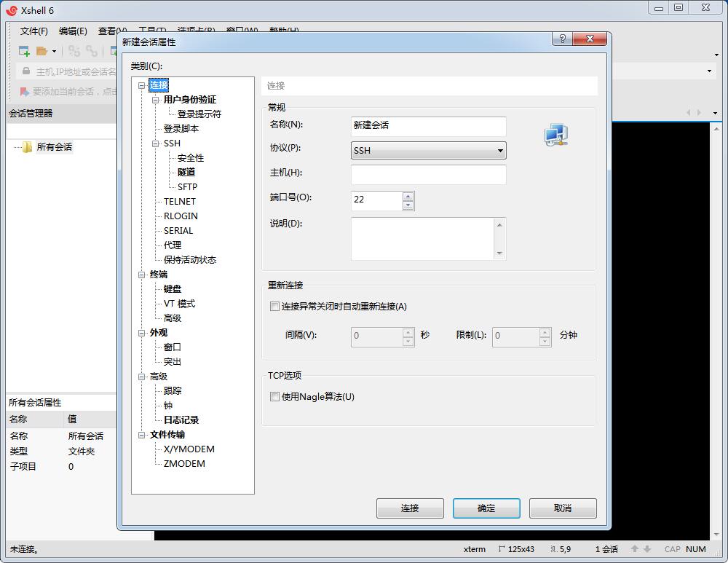Collapse the SSH tree node

[x=156, y=143]
